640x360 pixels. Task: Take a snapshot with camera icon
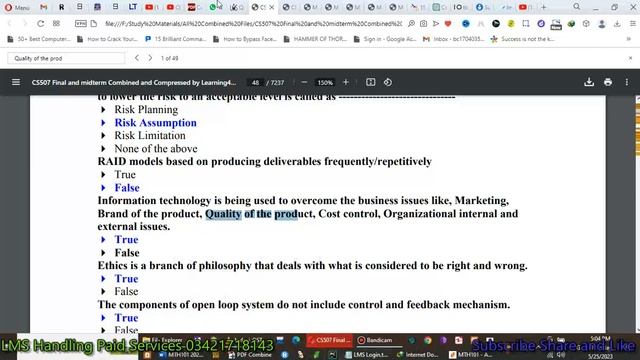[x=424, y=24]
